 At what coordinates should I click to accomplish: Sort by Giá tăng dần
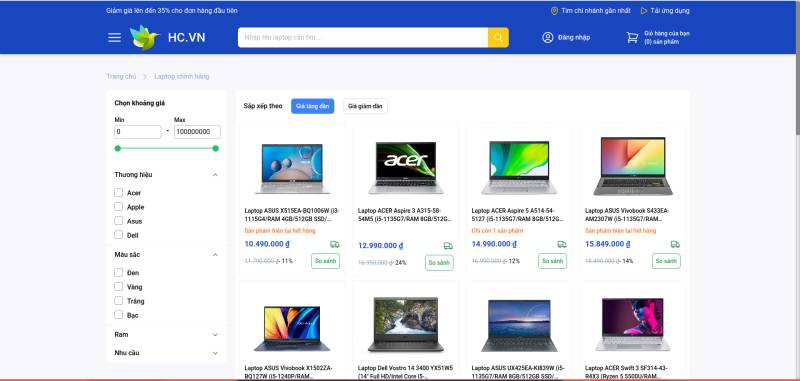pyautogui.click(x=313, y=106)
